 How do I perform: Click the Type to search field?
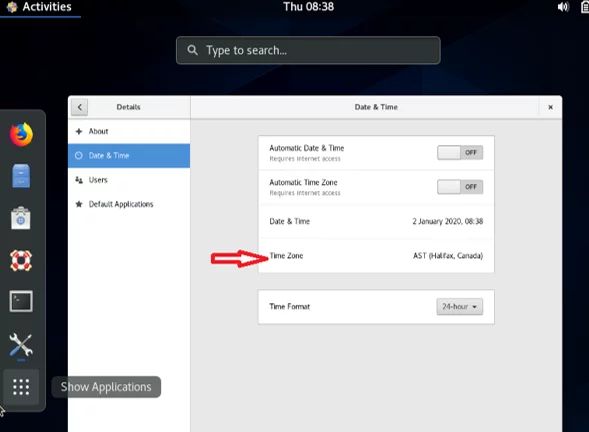click(308, 50)
